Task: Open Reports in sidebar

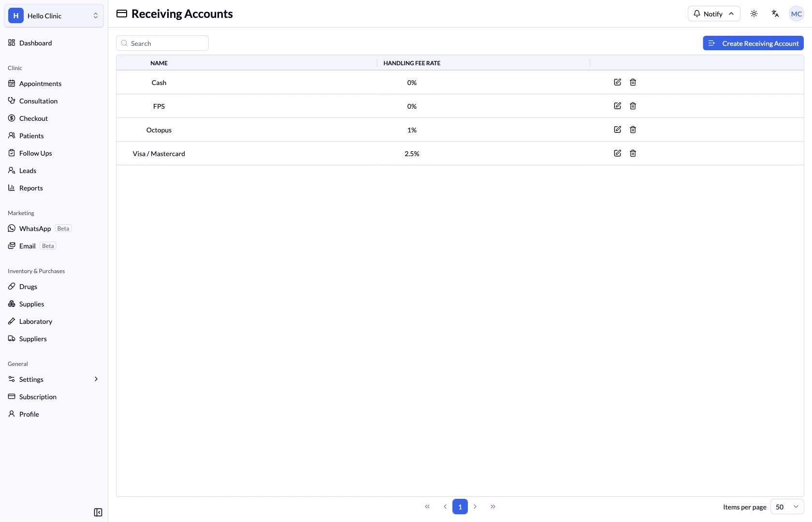Action: tap(54, 188)
